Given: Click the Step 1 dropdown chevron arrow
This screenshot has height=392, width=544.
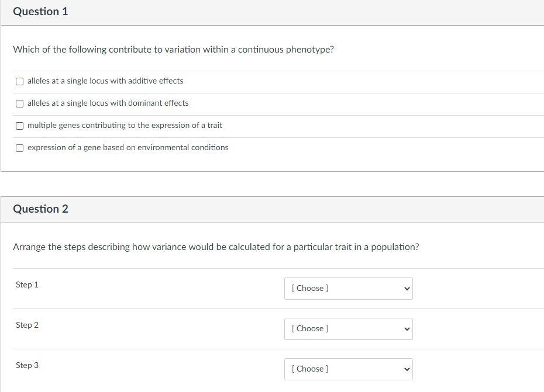Looking at the screenshot, I should click(x=407, y=289).
